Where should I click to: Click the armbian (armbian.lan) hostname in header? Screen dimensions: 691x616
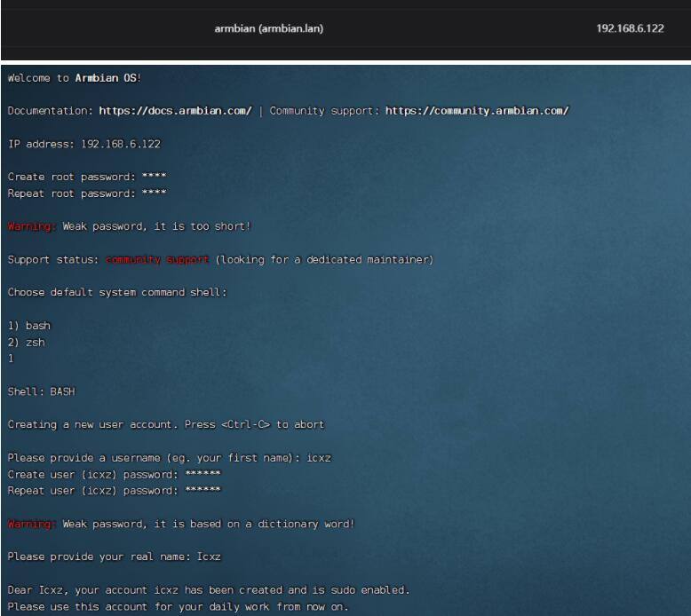268,28
